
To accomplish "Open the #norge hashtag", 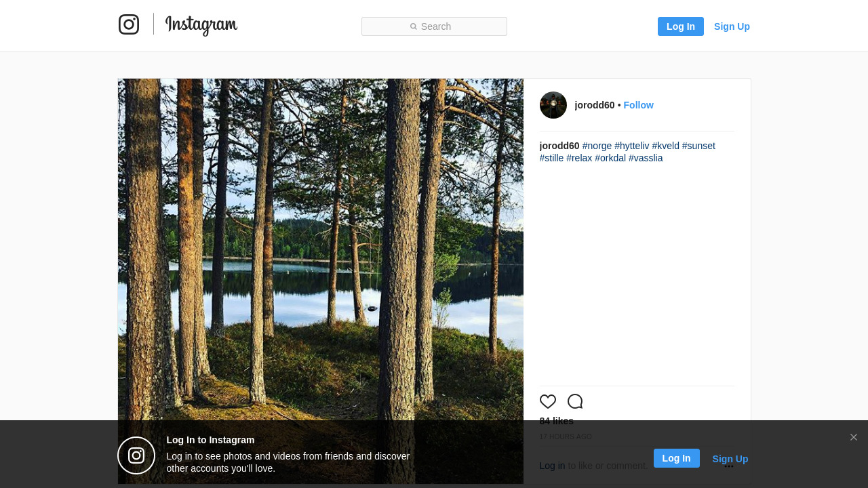I will (597, 146).
